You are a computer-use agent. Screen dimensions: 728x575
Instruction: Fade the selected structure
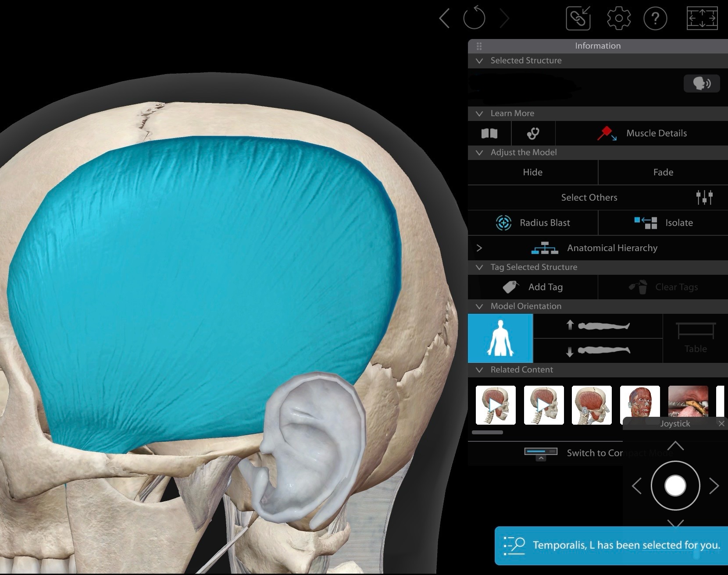(663, 172)
